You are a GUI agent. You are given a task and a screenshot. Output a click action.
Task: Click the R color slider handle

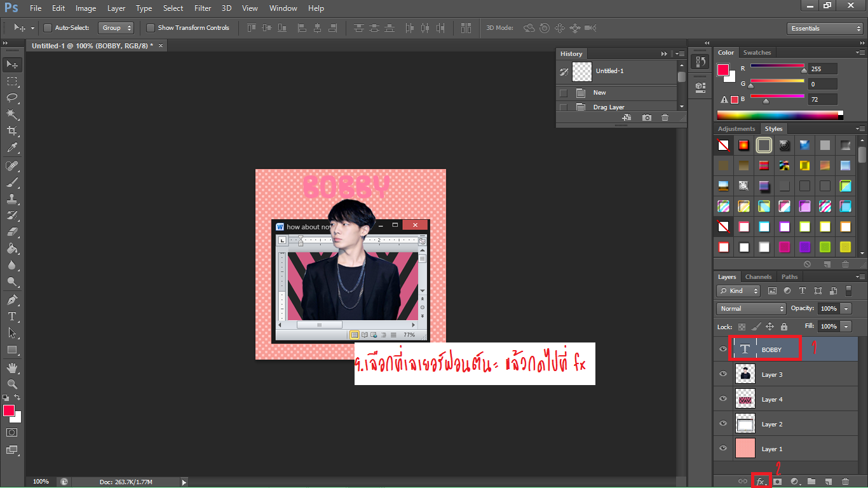coord(804,71)
